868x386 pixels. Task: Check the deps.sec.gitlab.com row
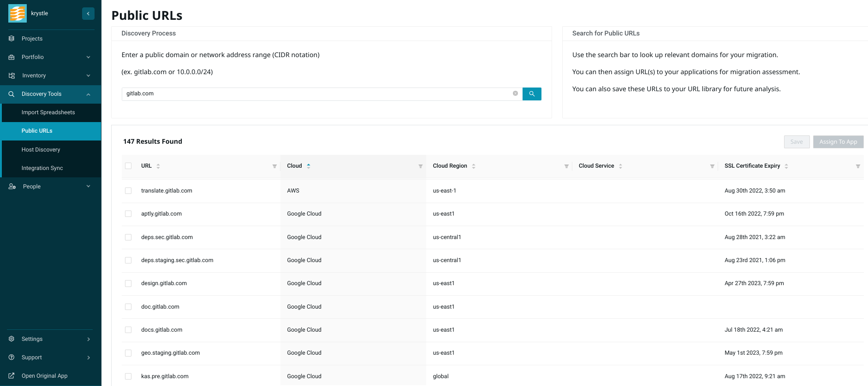128,237
